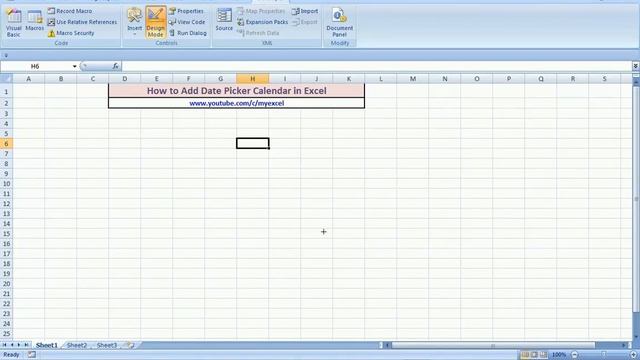Go to first sheet navigation arrow
Image resolution: width=640 pixels, height=360 pixels.
coord(4,345)
